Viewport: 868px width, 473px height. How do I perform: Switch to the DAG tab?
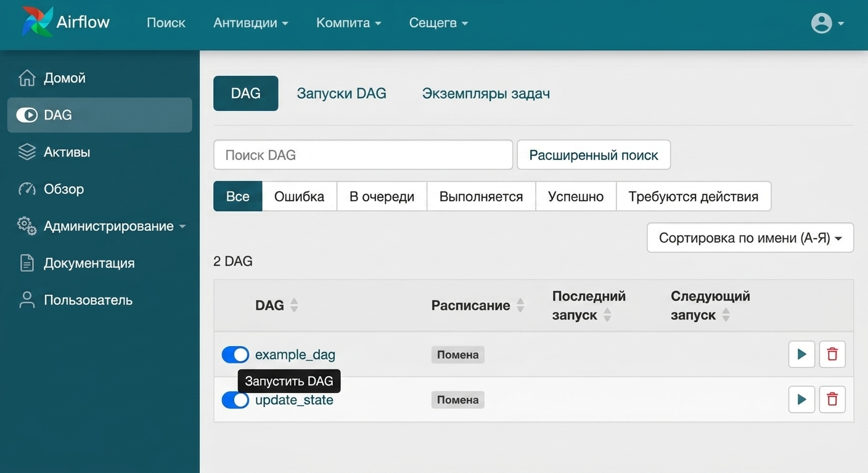tap(245, 94)
